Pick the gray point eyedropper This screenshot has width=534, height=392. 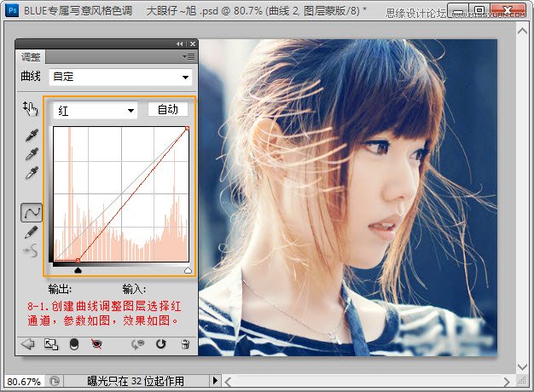[x=31, y=154]
